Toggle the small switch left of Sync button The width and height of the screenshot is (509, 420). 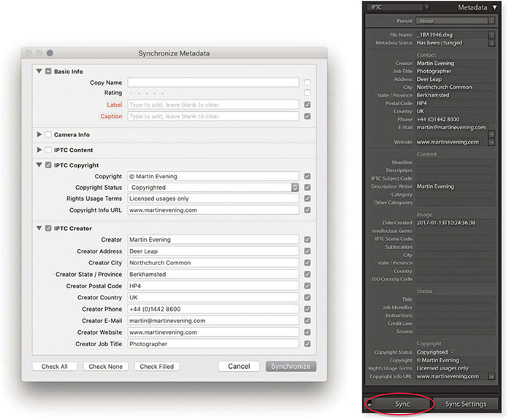tap(370, 403)
